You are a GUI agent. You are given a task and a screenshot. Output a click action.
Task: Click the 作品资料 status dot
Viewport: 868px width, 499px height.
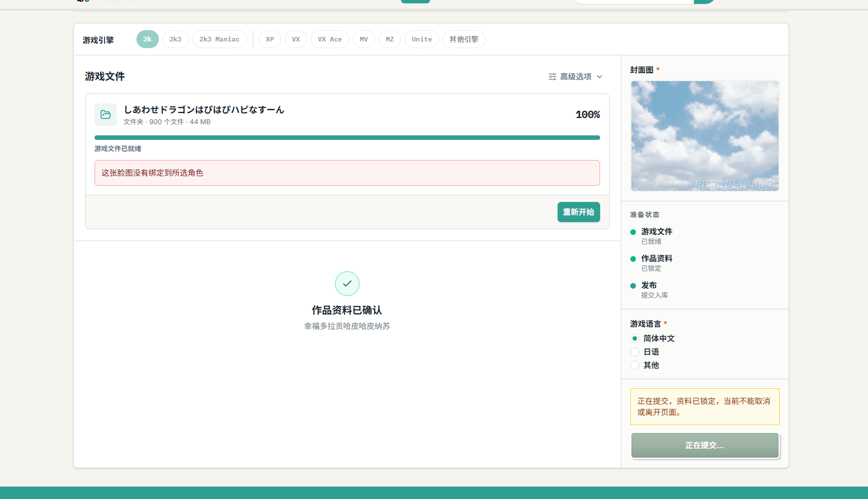point(633,259)
